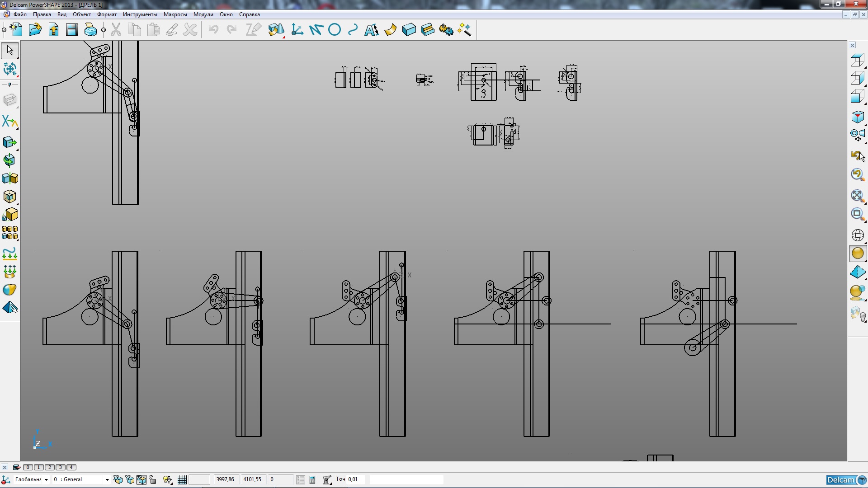Click the Save file icon
Screen dimensions: 868x488
point(72,30)
